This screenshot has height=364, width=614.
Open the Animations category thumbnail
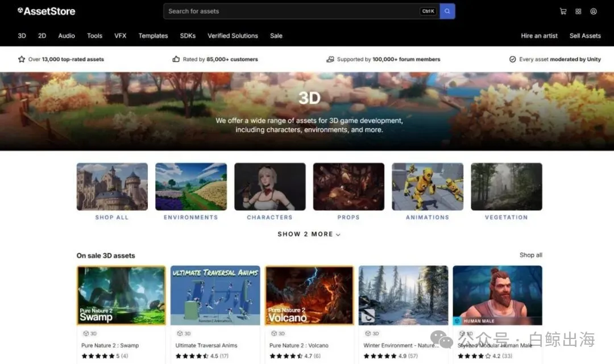tap(428, 186)
